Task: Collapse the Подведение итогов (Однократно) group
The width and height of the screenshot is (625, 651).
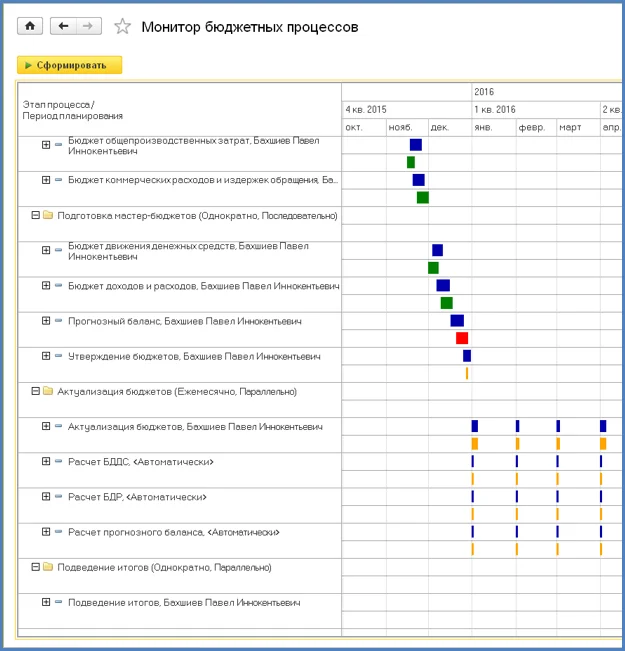Action: (36, 567)
